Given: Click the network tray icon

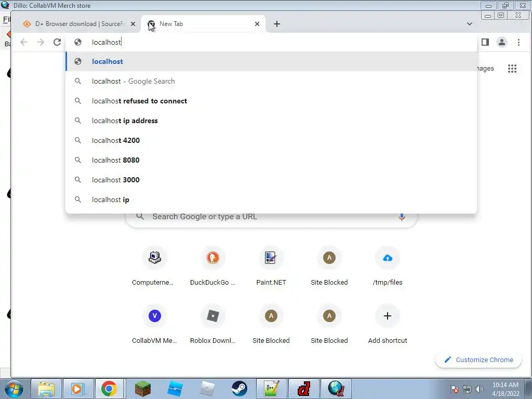Looking at the screenshot, I should 467,390.
